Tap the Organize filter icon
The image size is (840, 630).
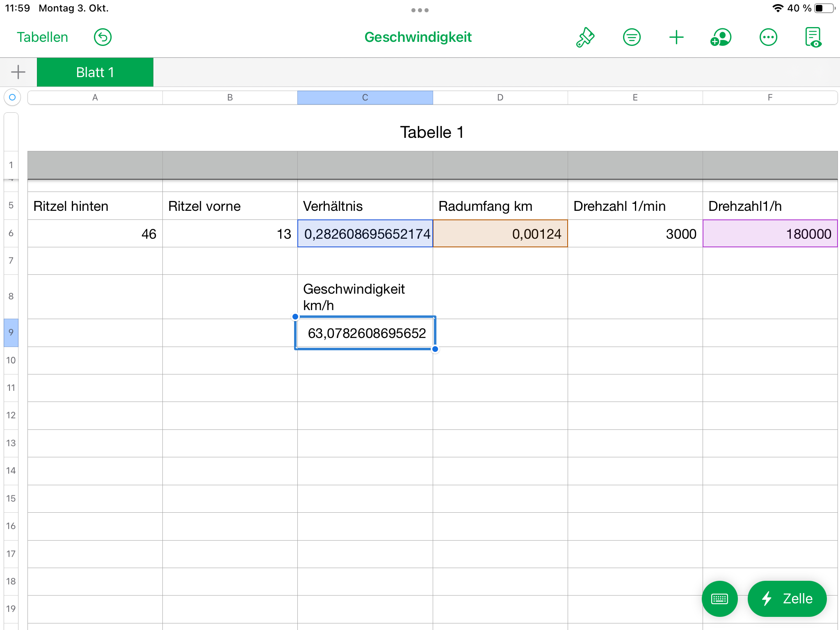[x=631, y=37]
